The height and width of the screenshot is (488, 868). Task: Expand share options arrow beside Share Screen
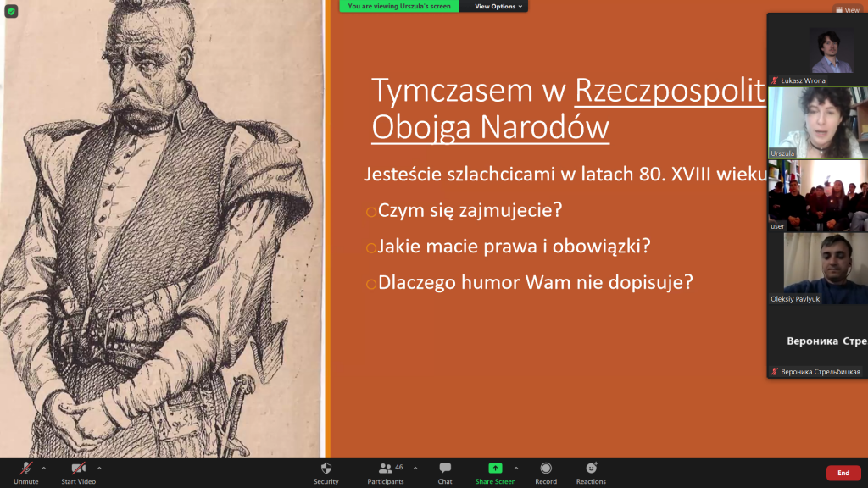click(516, 468)
